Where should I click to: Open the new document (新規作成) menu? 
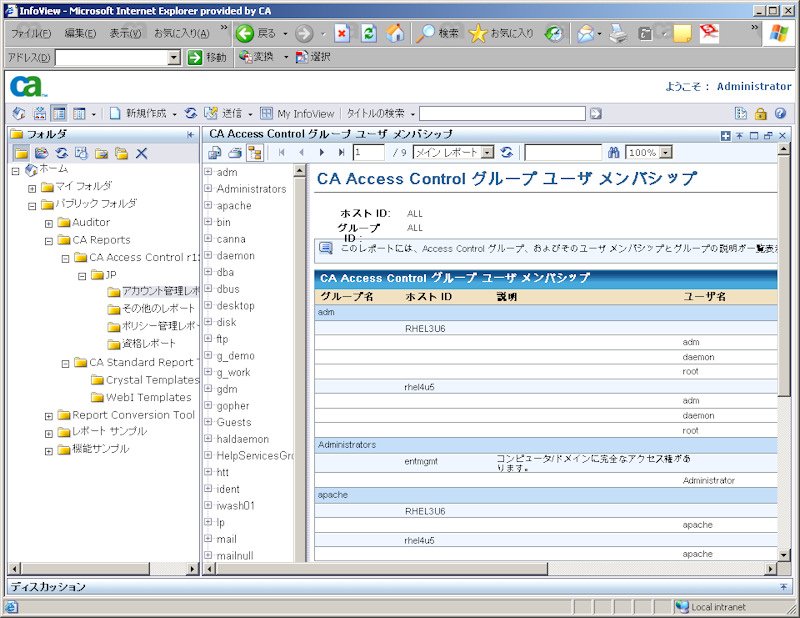click(143, 113)
